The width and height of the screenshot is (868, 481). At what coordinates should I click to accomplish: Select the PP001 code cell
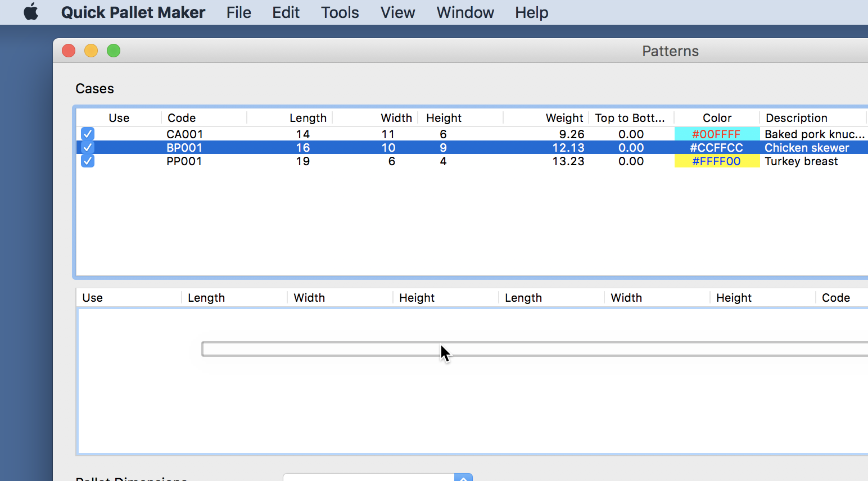pos(184,161)
